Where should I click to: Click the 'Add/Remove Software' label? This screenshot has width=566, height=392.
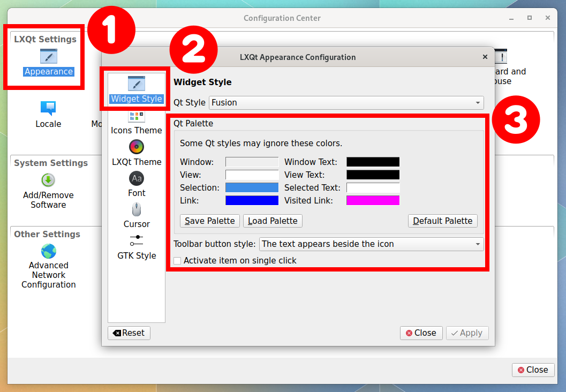click(x=48, y=200)
